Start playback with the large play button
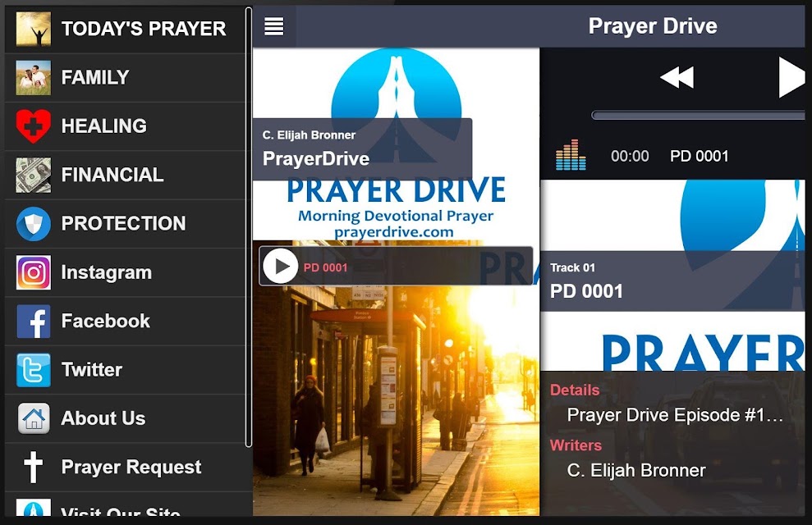This screenshot has height=525, width=812. tap(791, 78)
